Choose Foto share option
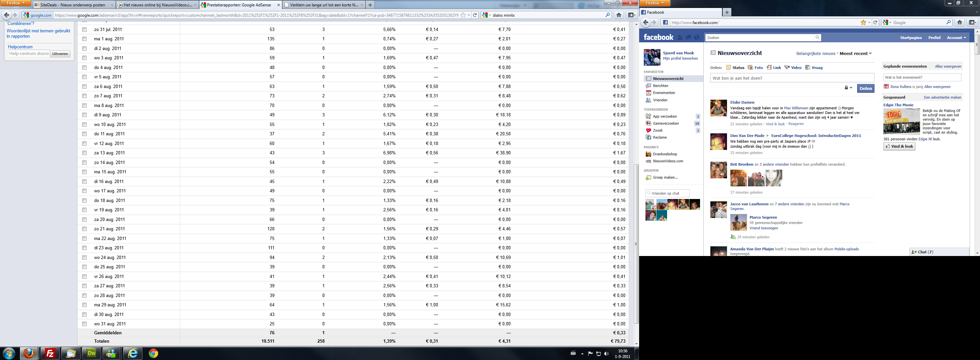The height and width of the screenshot is (360, 980). 755,67
